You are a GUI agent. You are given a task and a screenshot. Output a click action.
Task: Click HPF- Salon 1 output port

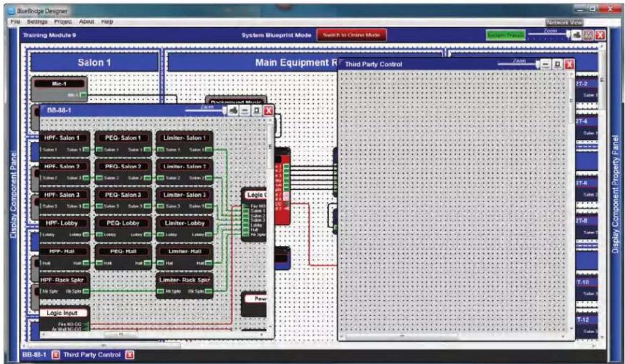point(86,149)
